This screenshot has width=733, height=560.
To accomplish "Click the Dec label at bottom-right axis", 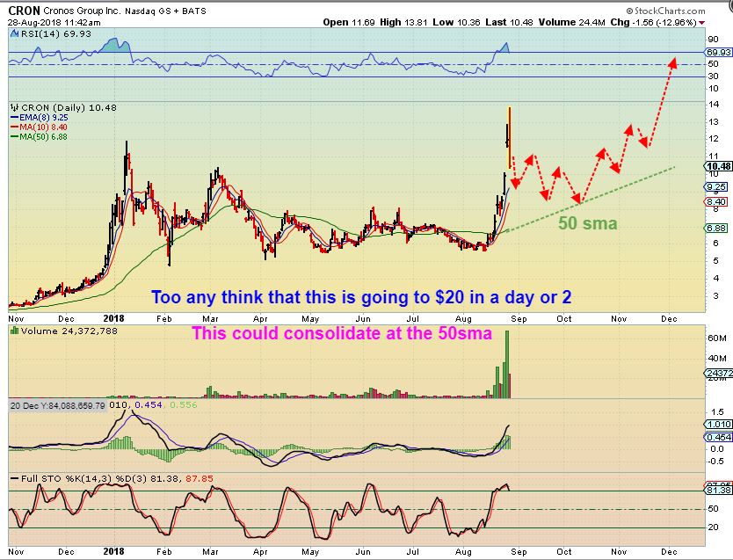I will coord(669,551).
